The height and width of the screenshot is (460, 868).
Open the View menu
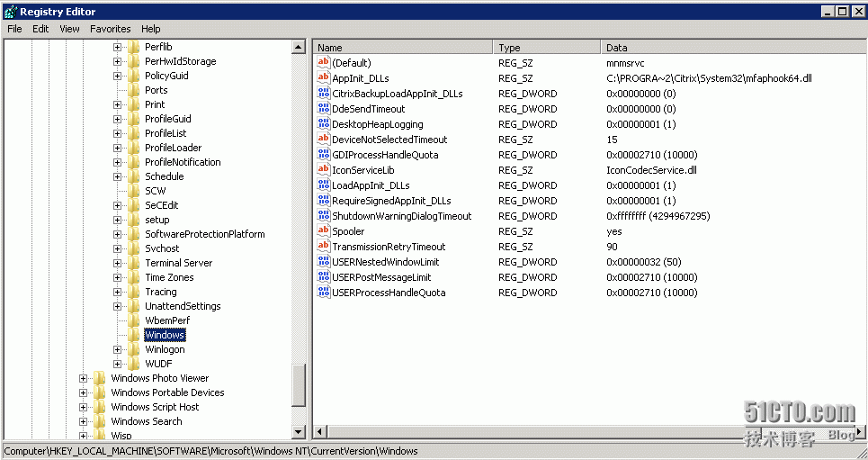(70, 29)
